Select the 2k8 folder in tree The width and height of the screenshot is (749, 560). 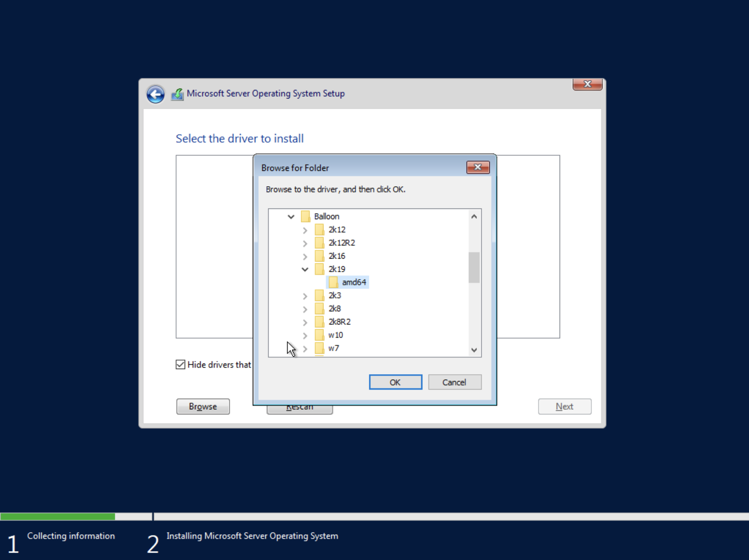[334, 309]
